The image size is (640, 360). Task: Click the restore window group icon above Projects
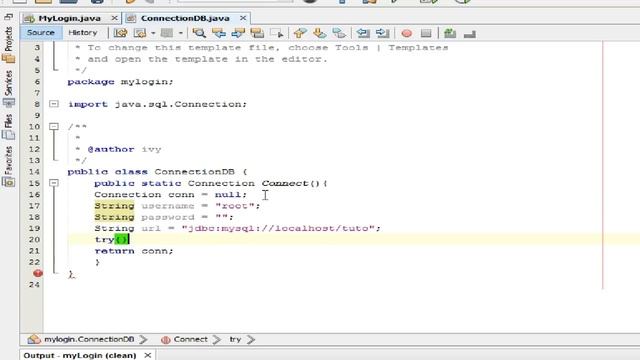[x=9, y=17]
